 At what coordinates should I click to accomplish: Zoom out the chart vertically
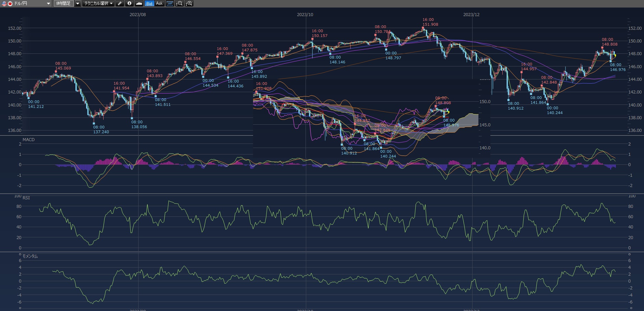coord(179,3)
